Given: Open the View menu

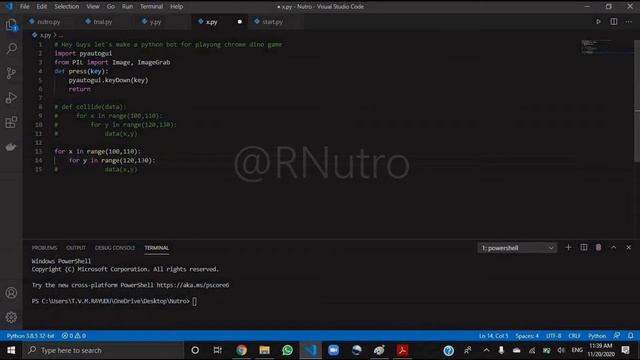Looking at the screenshot, I should (93, 7).
